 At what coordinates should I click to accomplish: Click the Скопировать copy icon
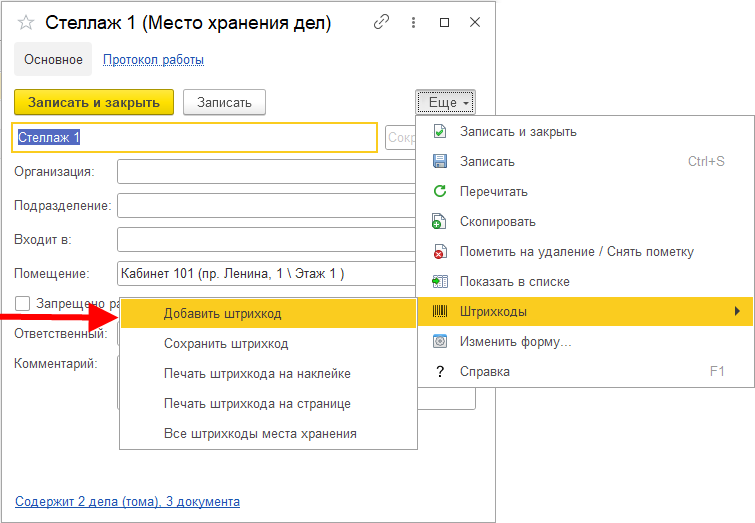(439, 222)
